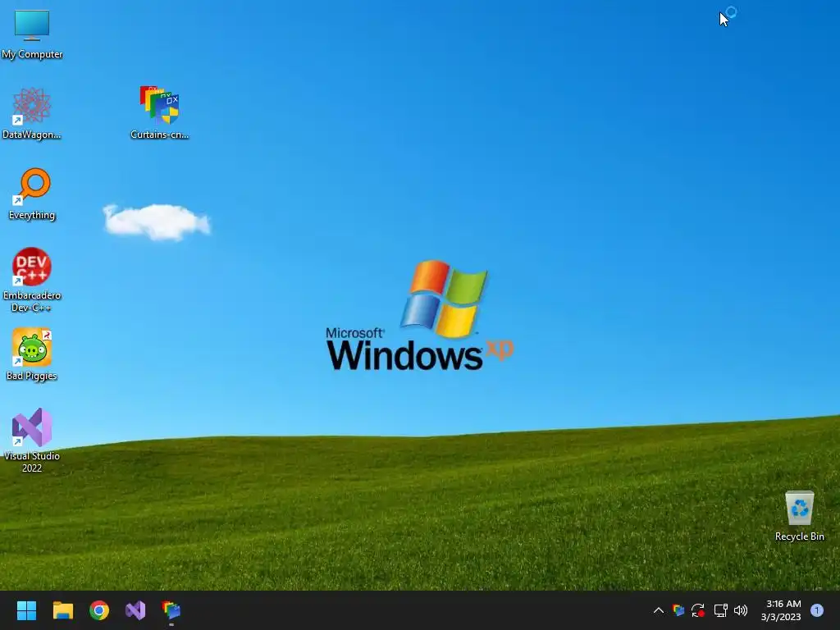Open the volume control speaker icon
The height and width of the screenshot is (630, 840).
point(741,610)
